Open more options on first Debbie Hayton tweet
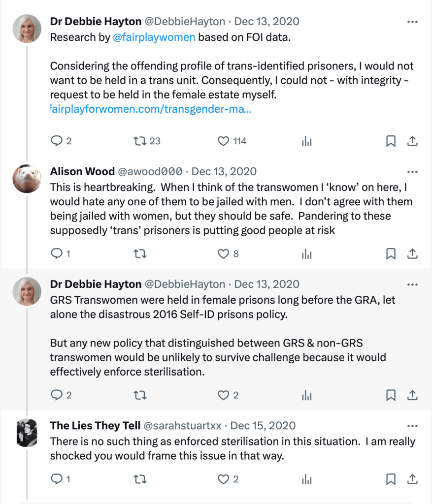This screenshot has height=504, width=432. (x=412, y=22)
